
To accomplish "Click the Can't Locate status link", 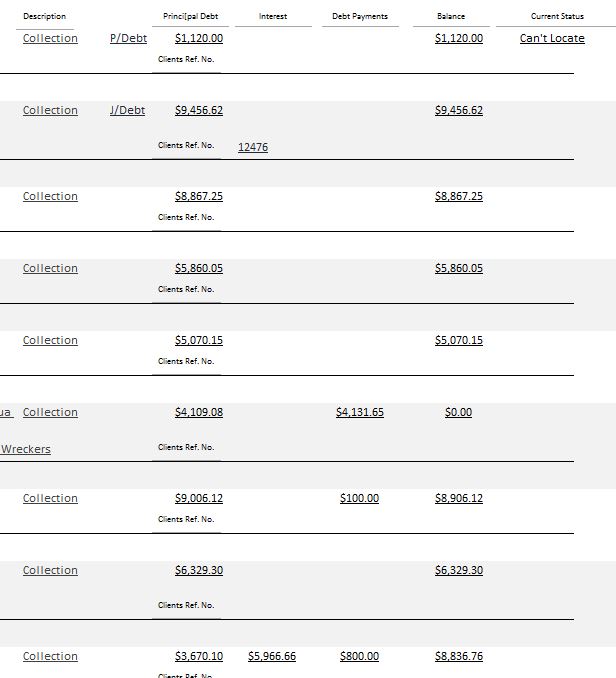I will coord(552,38).
